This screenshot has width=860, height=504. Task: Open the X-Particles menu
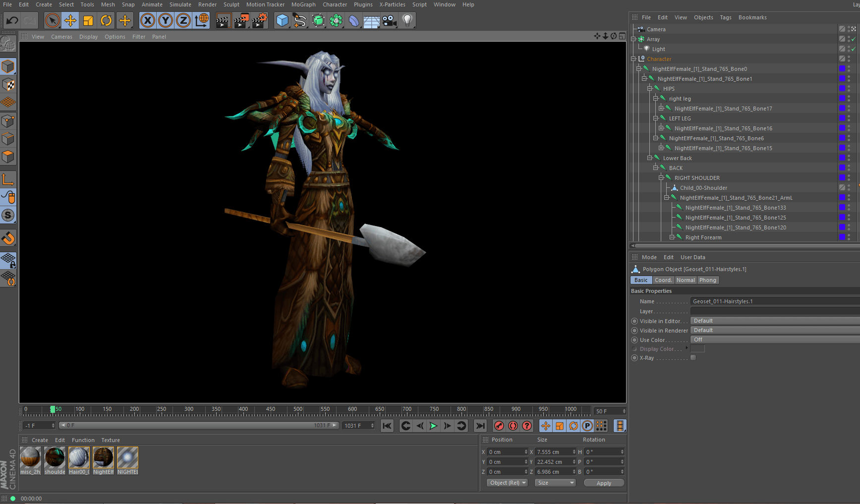392,4
